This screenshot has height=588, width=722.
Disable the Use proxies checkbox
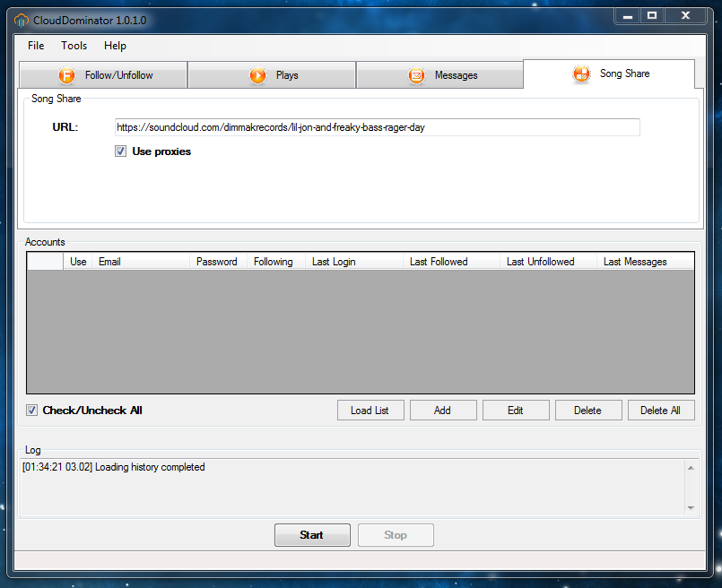(x=121, y=151)
